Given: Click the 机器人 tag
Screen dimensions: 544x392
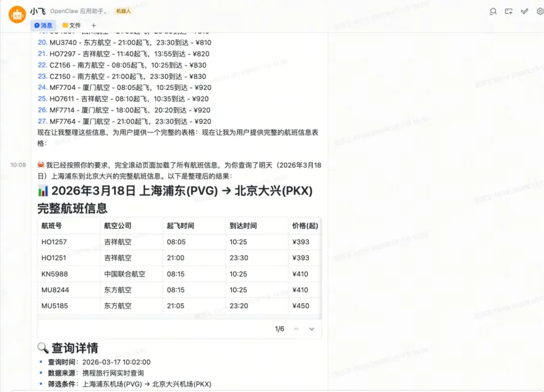Looking at the screenshot, I should coord(123,11).
